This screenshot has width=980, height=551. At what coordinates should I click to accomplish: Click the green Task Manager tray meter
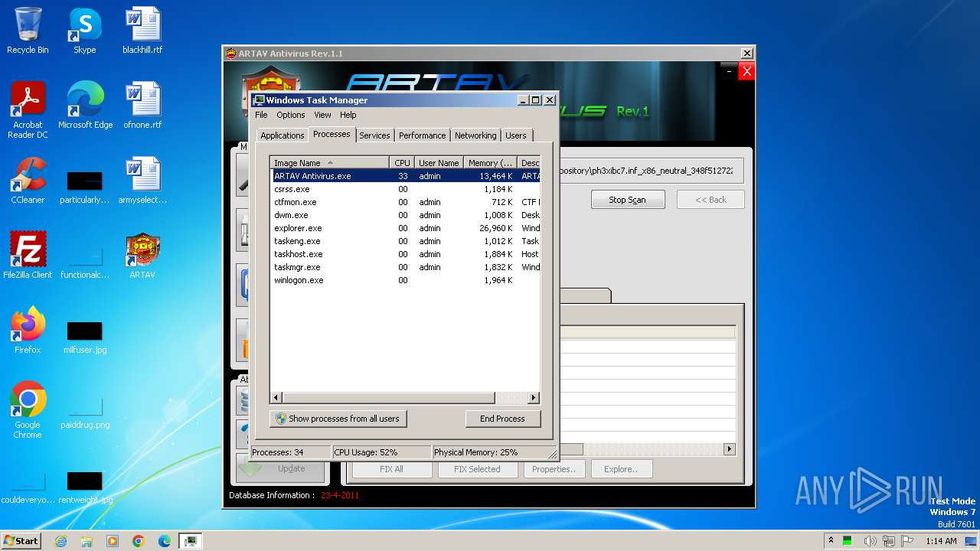(x=848, y=541)
